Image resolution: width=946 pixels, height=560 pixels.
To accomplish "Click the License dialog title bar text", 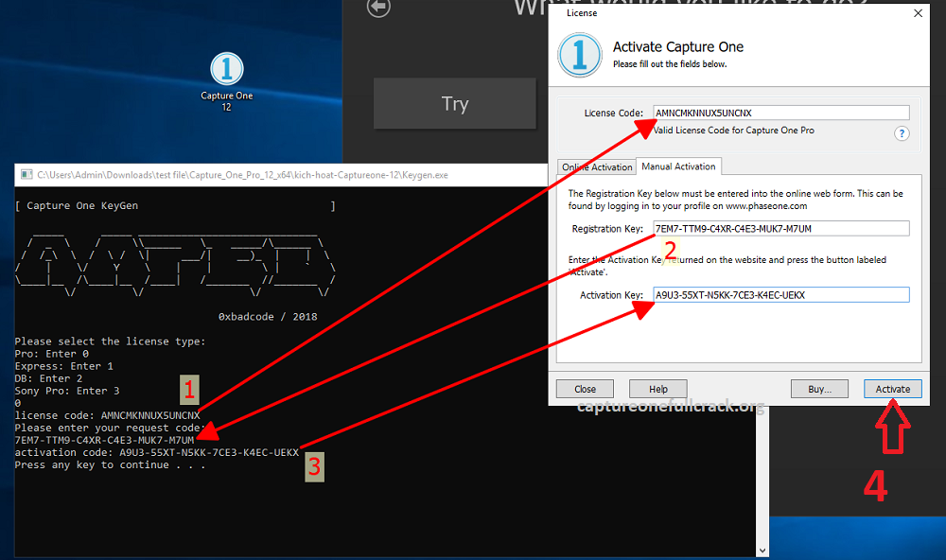I will (582, 12).
